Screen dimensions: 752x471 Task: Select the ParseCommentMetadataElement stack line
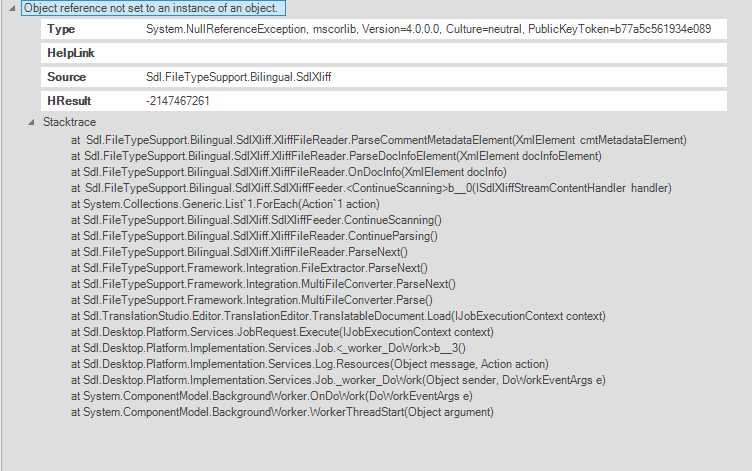tap(379, 140)
